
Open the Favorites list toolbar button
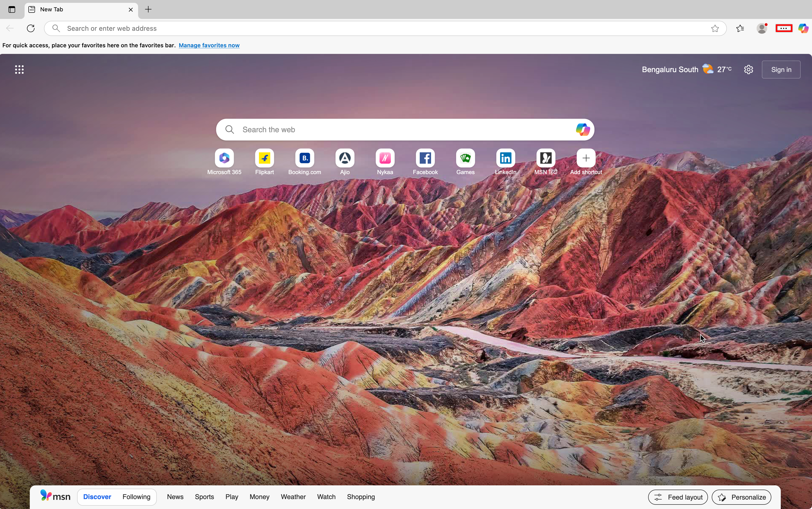click(740, 29)
